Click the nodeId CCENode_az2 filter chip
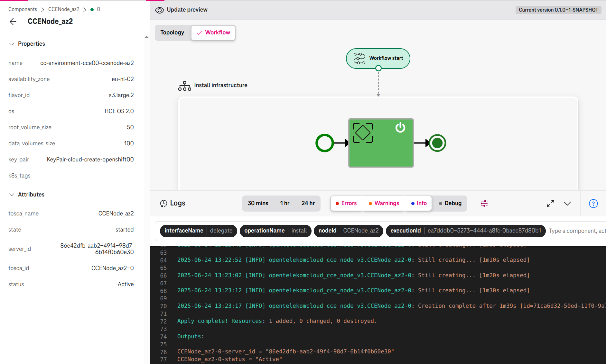The image size is (606, 364). tap(349, 231)
